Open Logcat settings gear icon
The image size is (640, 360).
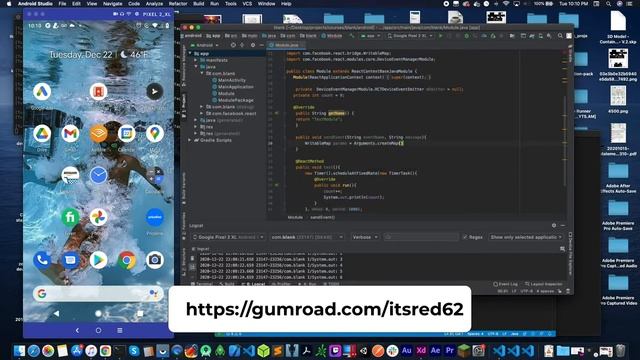pyautogui.click(x=554, y=225)
